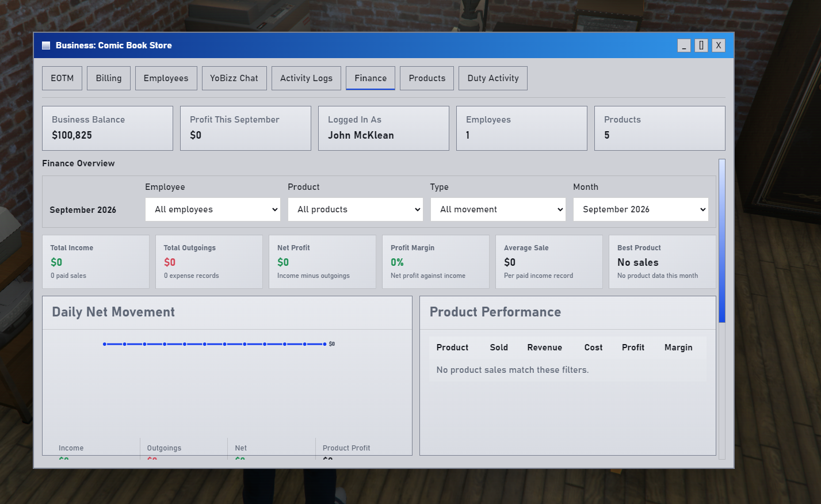Click the Average Sale summary card

pyautogui.click(x=549, y=262)
